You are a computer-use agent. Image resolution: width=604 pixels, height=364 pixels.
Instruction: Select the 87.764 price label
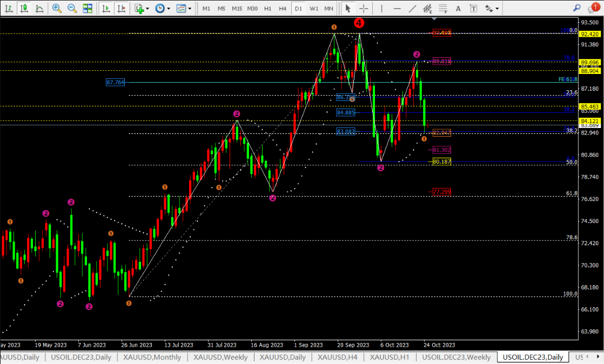(115, 82)
